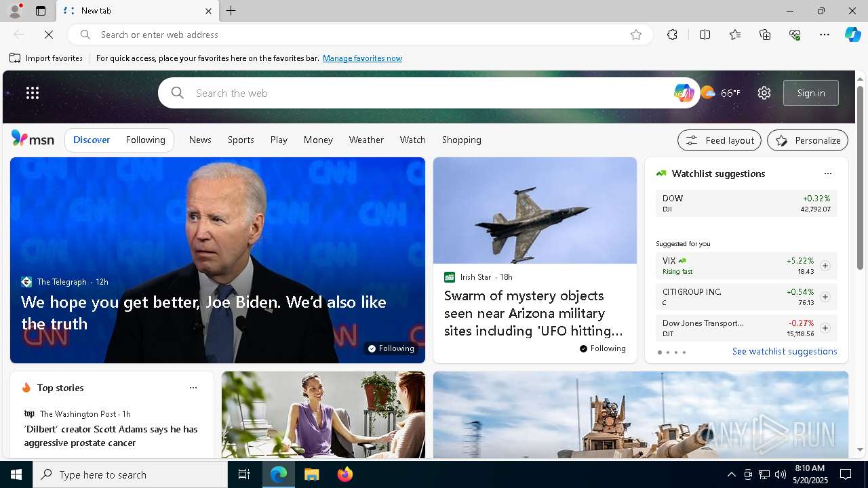The image size is (868, 488).
Task: Add this page to favorites star
Action: point(636,35)
